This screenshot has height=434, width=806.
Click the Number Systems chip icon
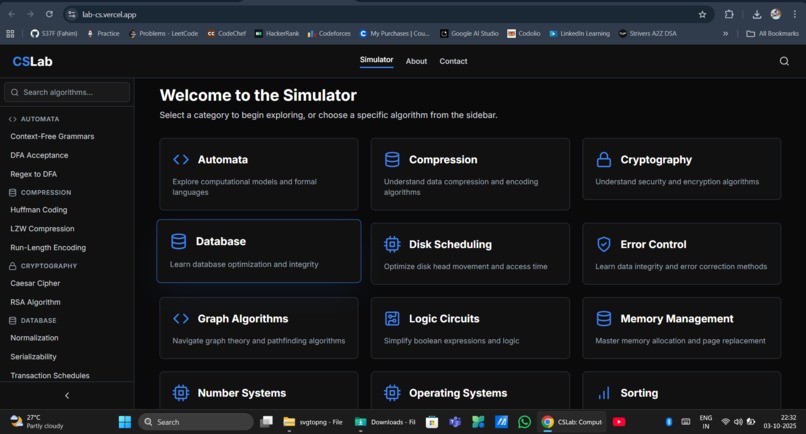(x=181, y=393)
